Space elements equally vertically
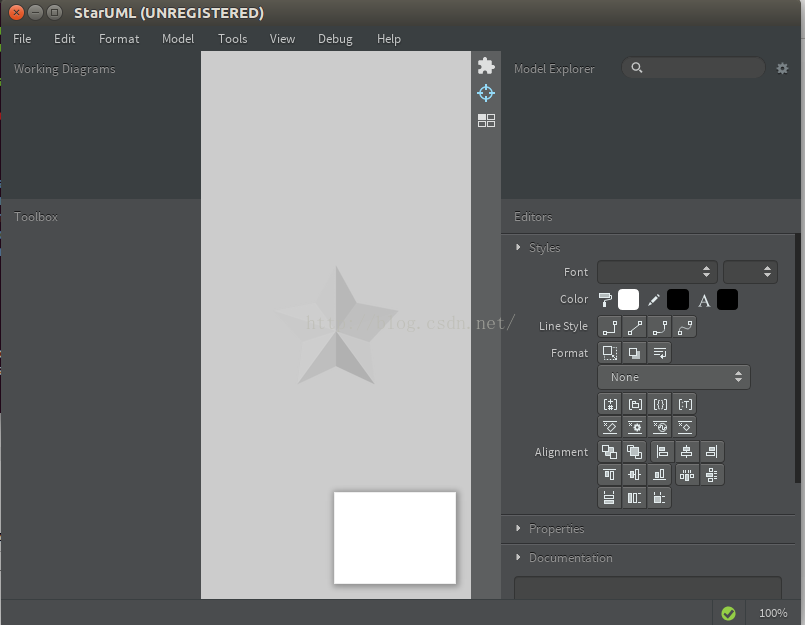 tap(712, 475)
